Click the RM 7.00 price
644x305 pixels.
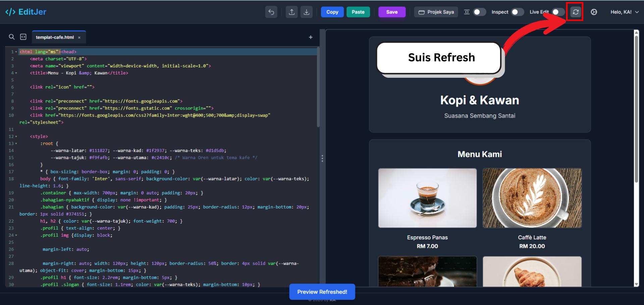(427, 246)
